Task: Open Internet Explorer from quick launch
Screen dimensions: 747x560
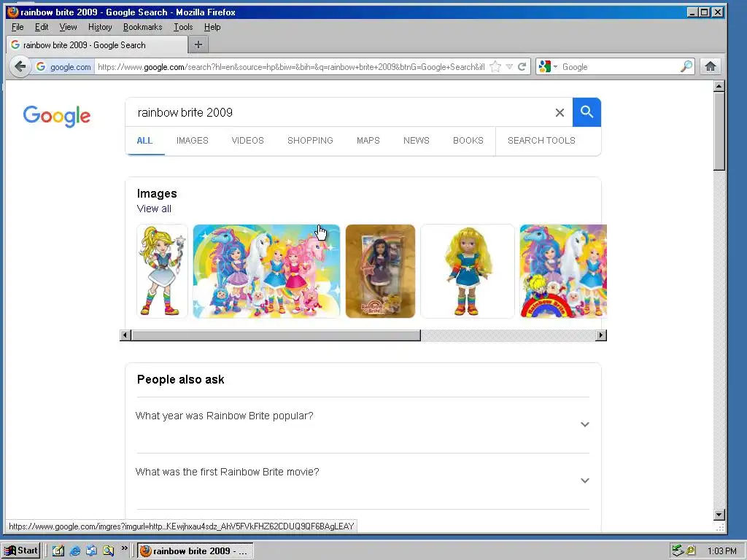Action: [75, 551]
